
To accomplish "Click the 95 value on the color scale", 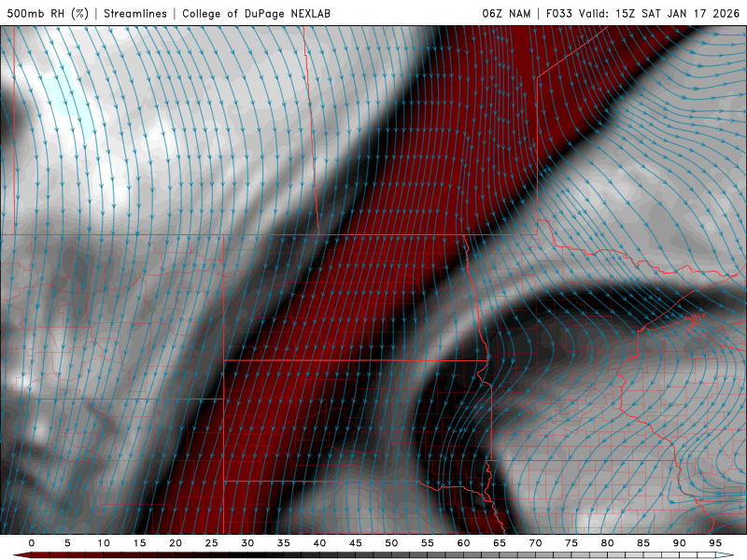I will 715,543.
